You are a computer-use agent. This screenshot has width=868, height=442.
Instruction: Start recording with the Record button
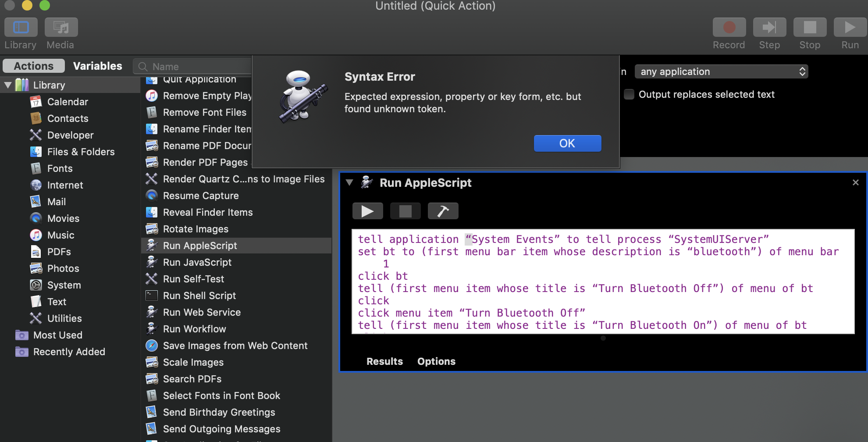tap(729, 27)
